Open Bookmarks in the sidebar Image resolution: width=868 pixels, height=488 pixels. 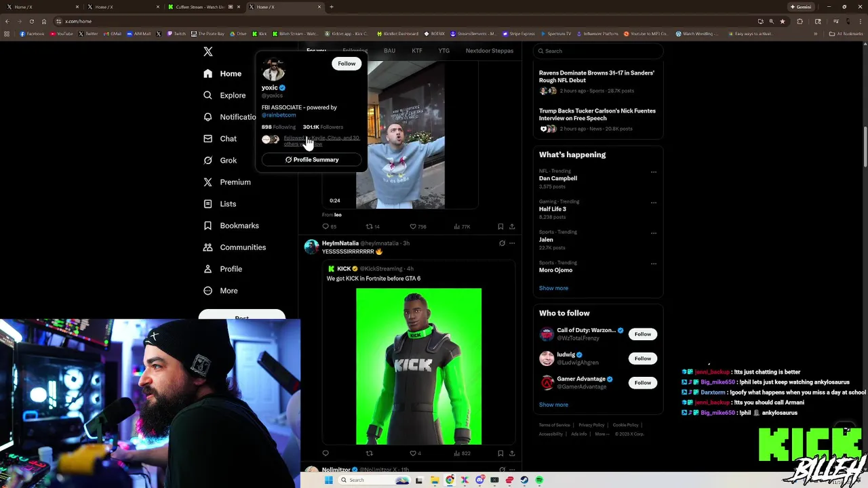click(231, 225)
